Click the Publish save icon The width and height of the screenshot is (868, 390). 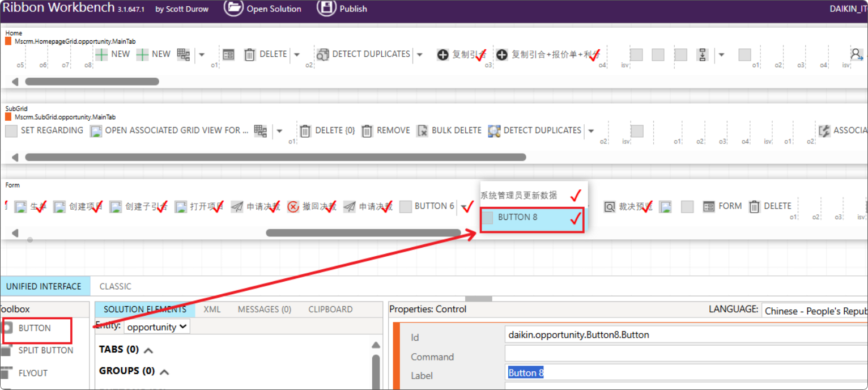[x=326, y=8]
